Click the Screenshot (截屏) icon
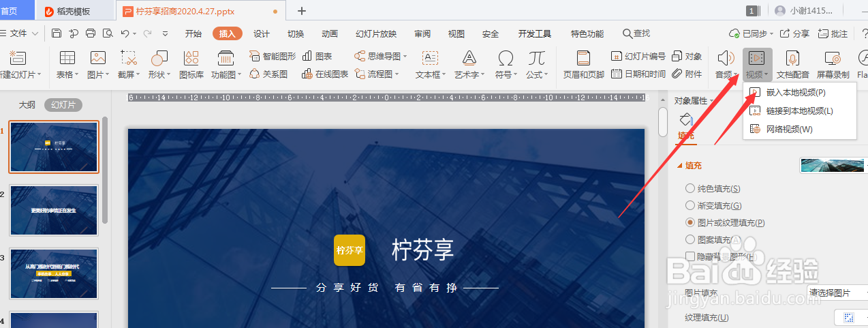 [x=128, y=58]
